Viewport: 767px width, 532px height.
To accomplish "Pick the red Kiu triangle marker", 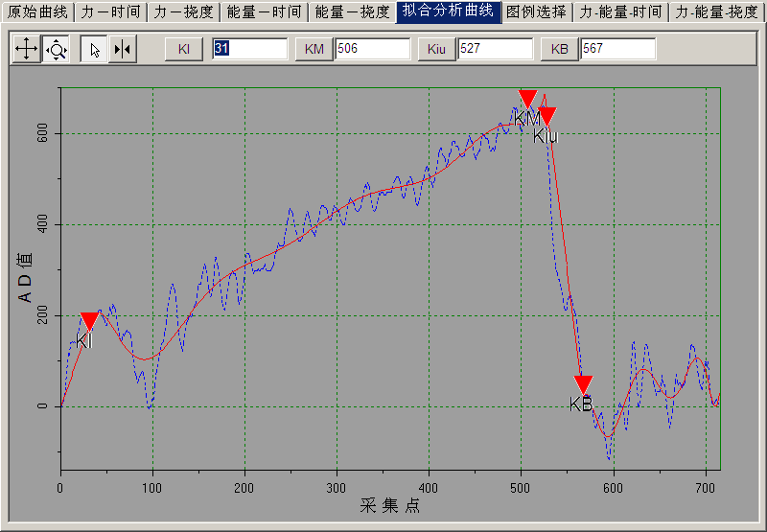I will point(546,115).
